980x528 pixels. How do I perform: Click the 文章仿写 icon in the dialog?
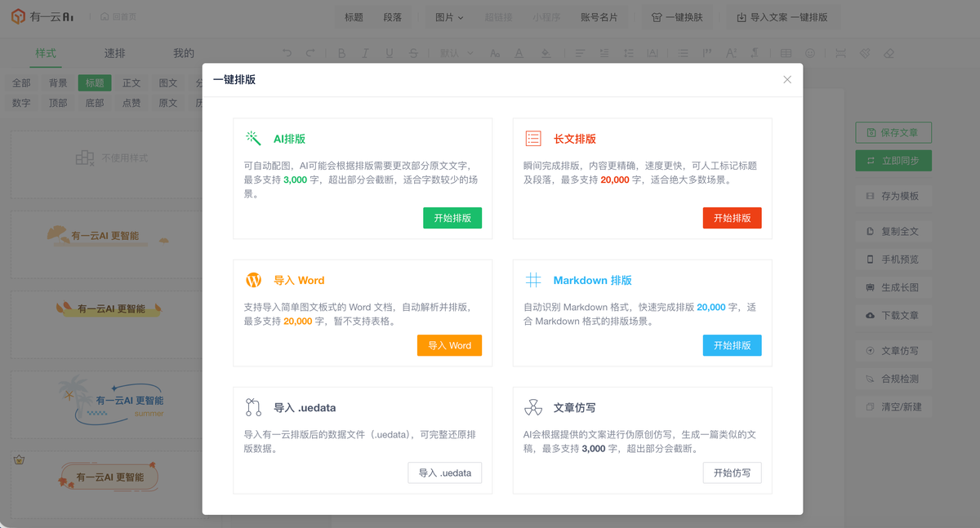pos(533,407)
